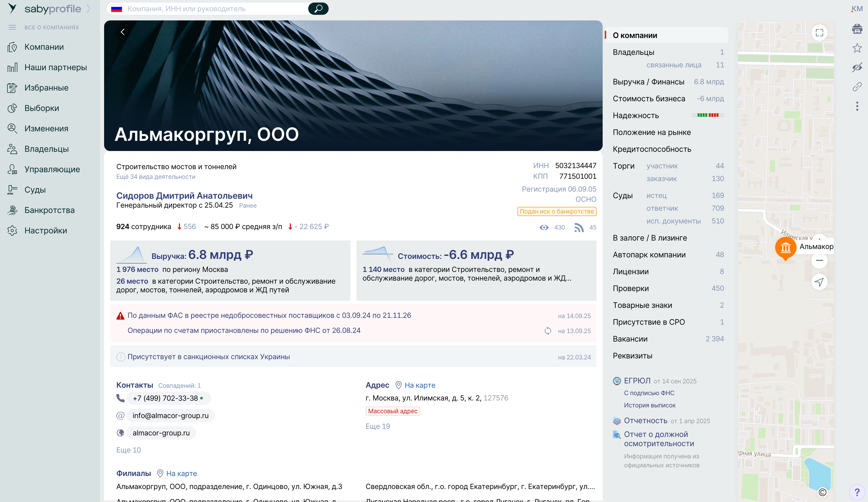The width and height of the screenshot is (868, 502).
Task: Open the three-dots more menu
Action: click(857, 106)
